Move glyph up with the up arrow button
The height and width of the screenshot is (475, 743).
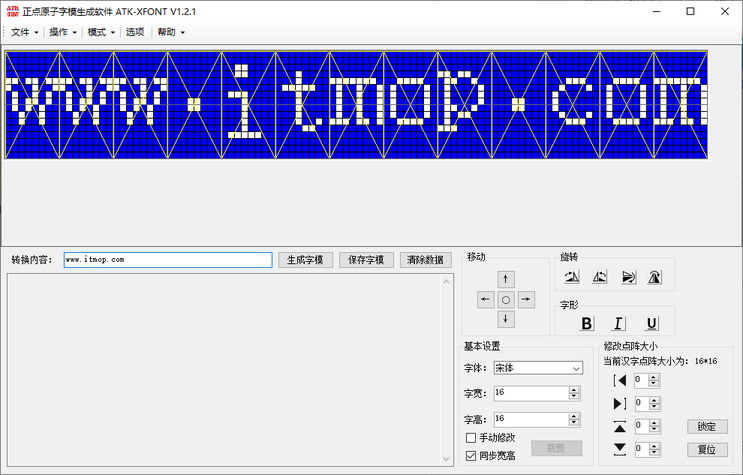506,279
